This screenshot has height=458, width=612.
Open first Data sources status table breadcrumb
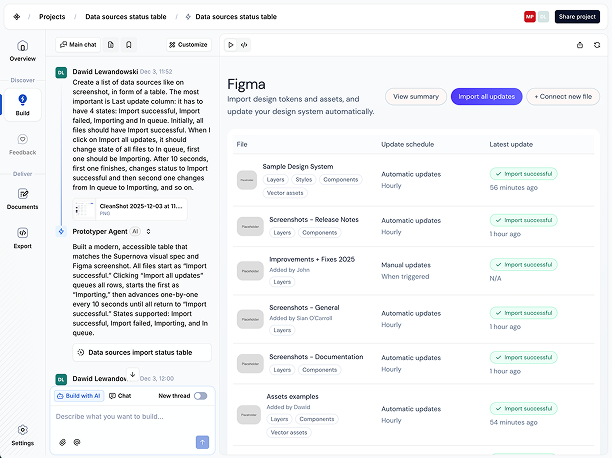pyautogui.click(x=126, y=17)
